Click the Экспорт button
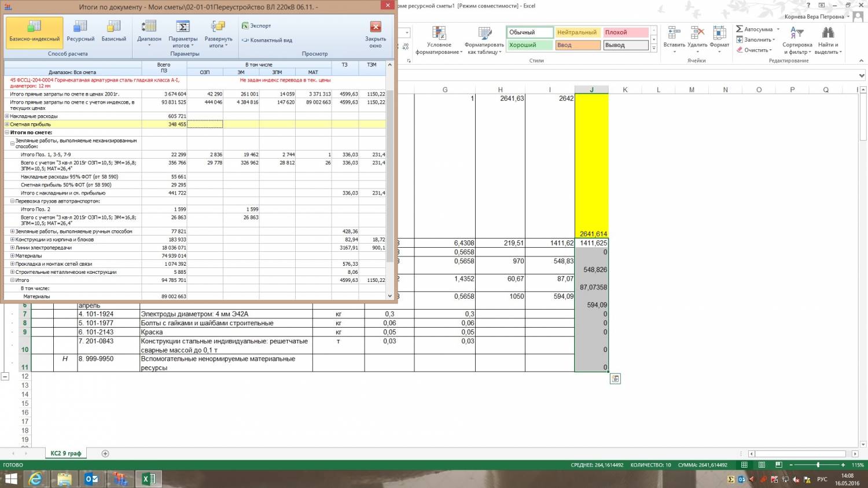This screenshot has height=488, width=868. click(256, 26)
